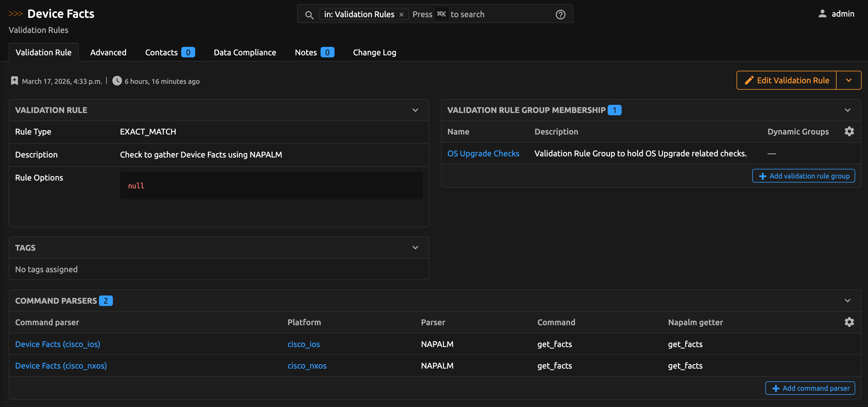Click Edit Validation Rule button
The image size is (868, 407).
point(787,80)
